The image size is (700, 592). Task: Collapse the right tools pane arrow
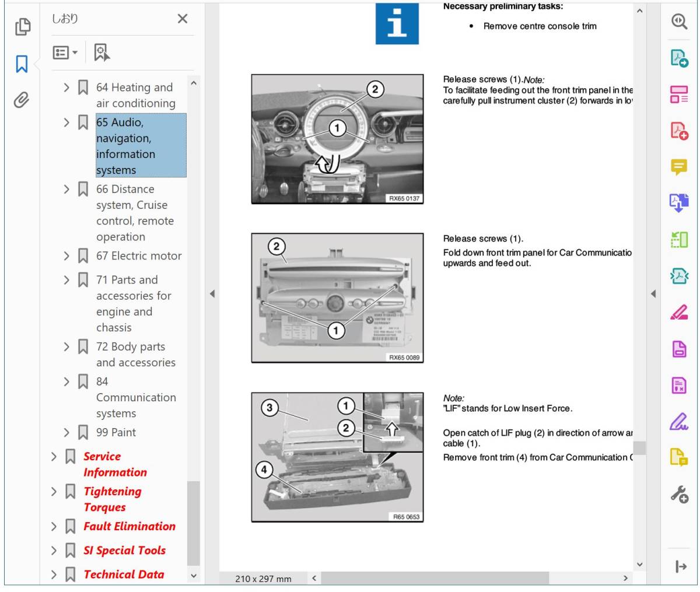tap(653, 294)
